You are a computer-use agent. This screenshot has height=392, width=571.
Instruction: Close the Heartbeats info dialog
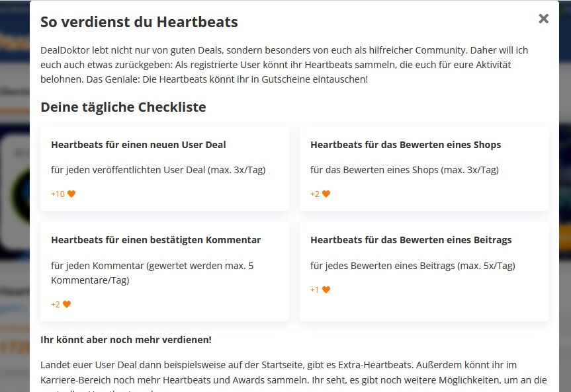pos(543,19)
